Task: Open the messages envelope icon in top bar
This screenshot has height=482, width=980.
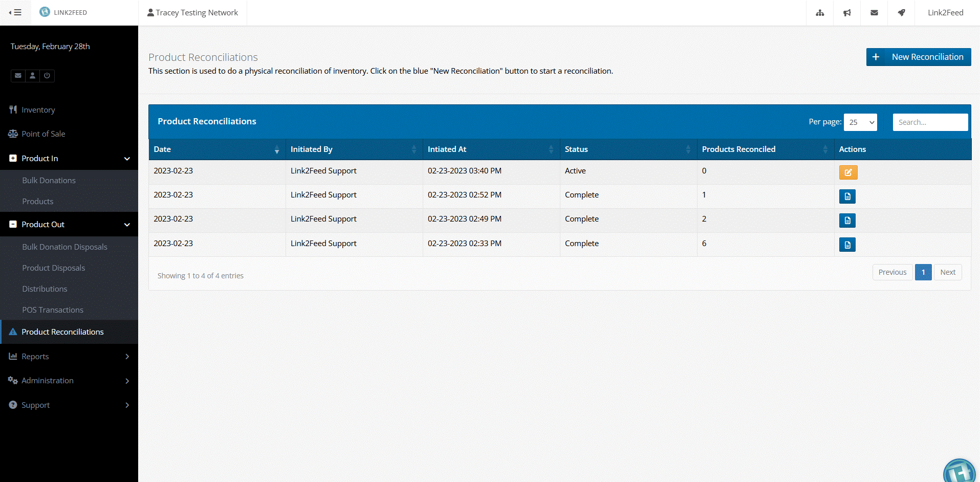Action: 874,12
